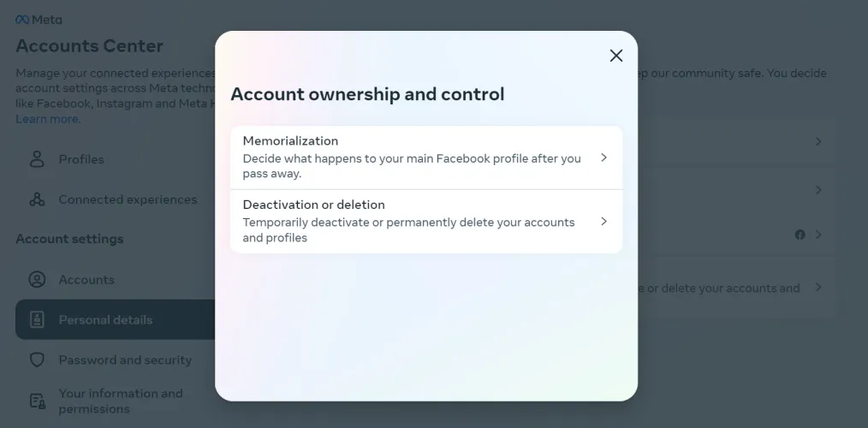
Task: Open Connected experiences in the sidebar
Action: 128,199
